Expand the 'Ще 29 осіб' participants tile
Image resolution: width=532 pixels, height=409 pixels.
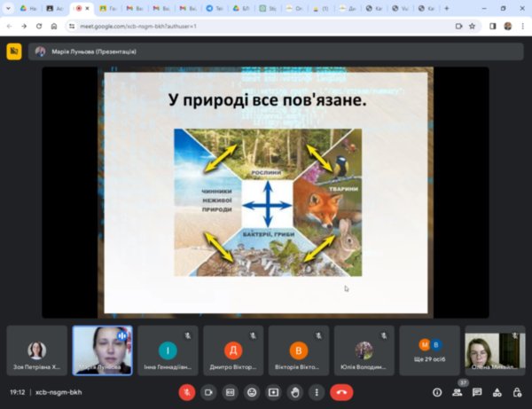(x=429, y=351)
